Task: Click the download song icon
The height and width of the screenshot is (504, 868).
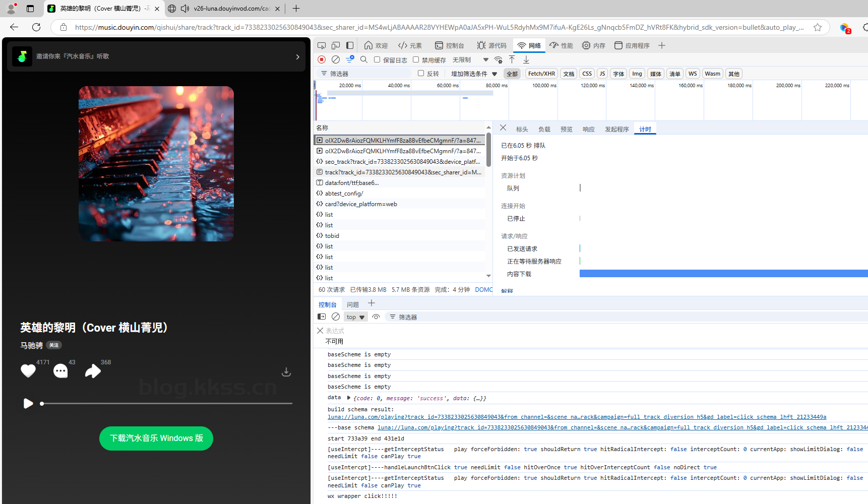Action: click(x=286, y=372)
